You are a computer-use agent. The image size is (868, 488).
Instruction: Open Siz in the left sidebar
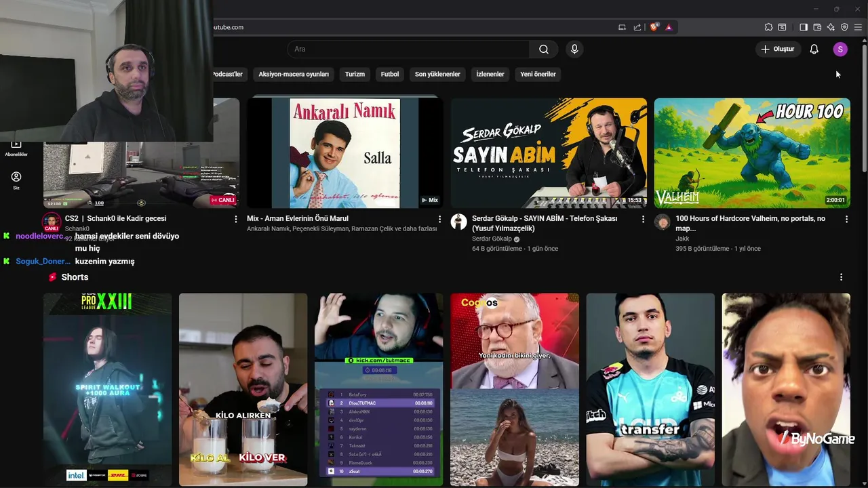[16, 180]
